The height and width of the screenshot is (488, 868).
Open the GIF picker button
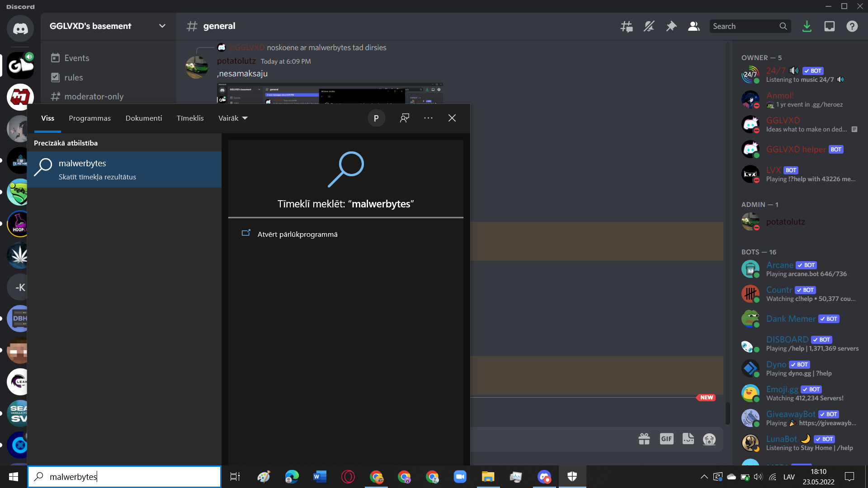pyautogui.click(x=666, y=439)
